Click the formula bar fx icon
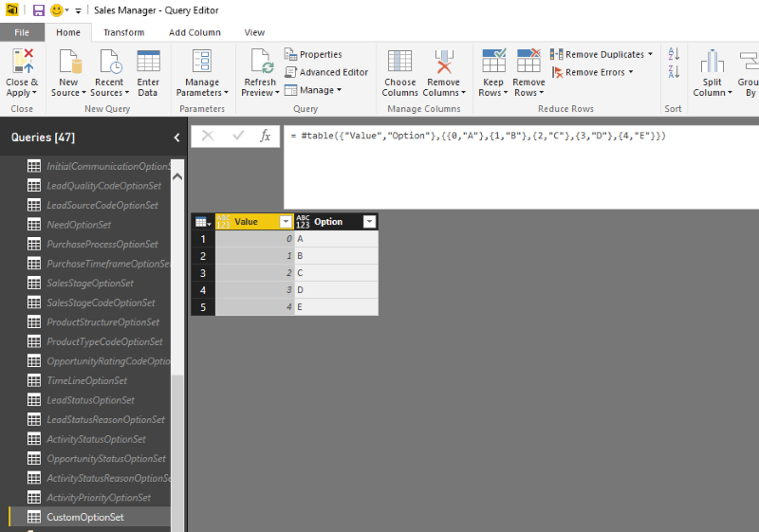 pyautogui.click(x=266, y=136)
